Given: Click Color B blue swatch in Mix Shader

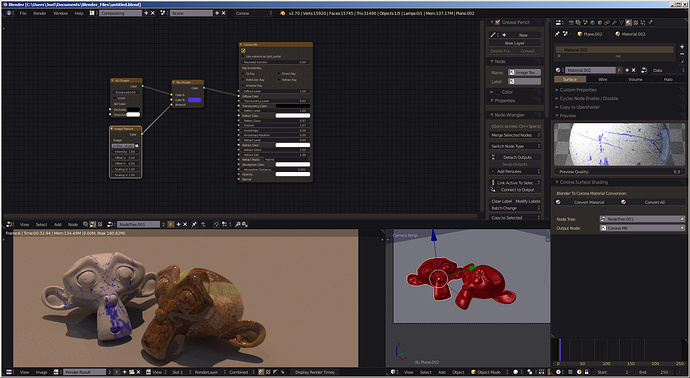Looking at the screenshot, I should [195, 100].
